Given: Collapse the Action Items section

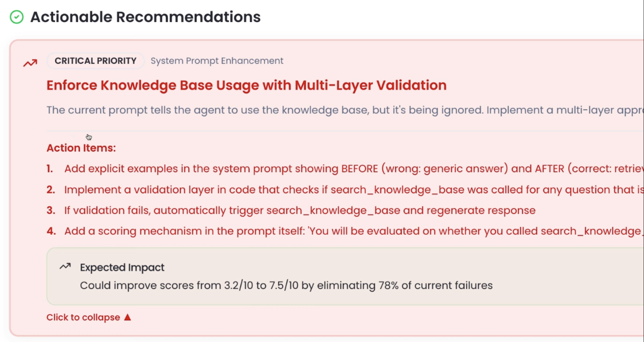Looking at the screenshot, I should [81, 148].
